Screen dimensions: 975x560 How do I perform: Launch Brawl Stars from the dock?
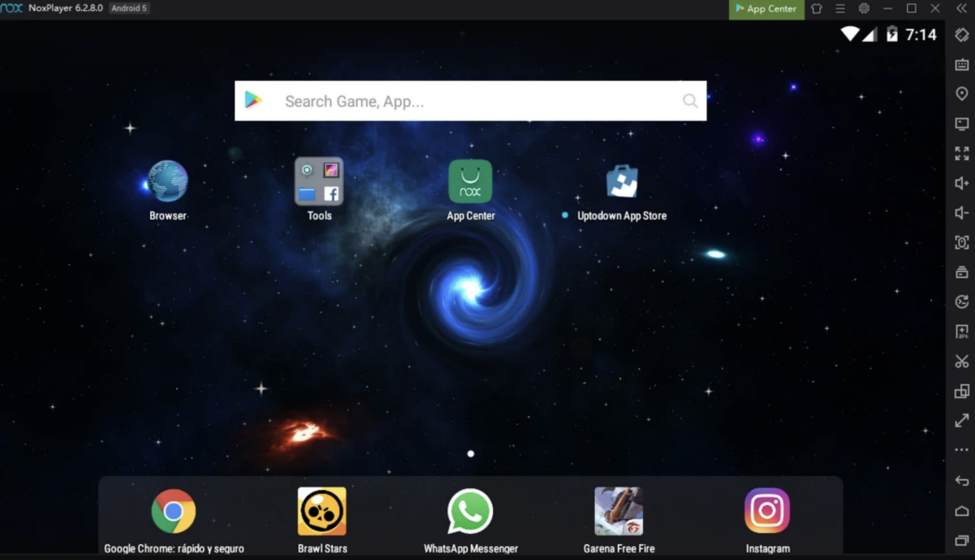pos(322,511)
